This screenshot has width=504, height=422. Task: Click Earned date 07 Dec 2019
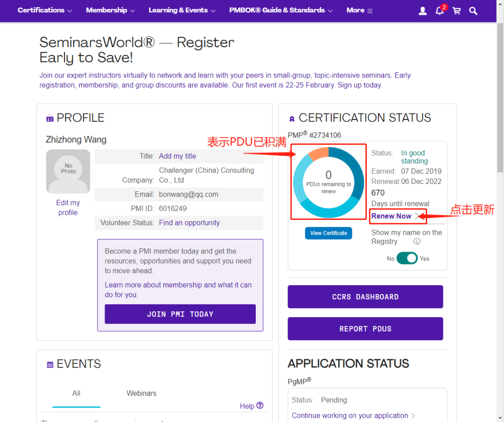click(x=421, y=171)
